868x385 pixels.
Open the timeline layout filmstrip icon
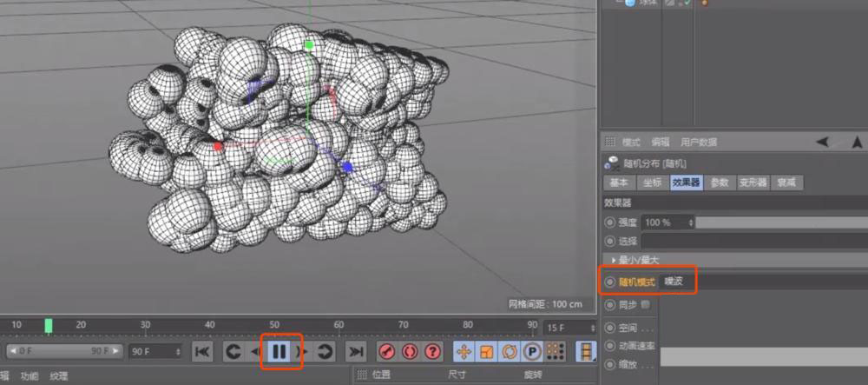click(586, 351)
